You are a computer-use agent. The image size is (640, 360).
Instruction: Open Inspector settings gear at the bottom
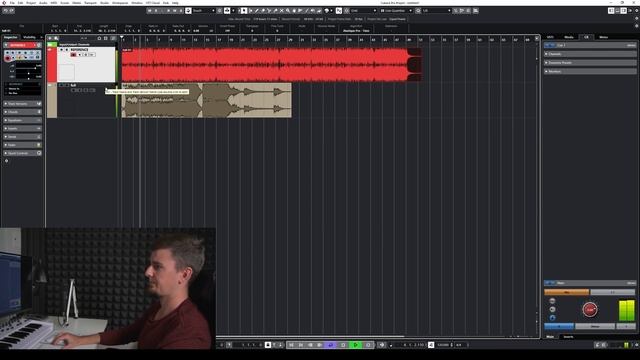(x=6, y=161)
